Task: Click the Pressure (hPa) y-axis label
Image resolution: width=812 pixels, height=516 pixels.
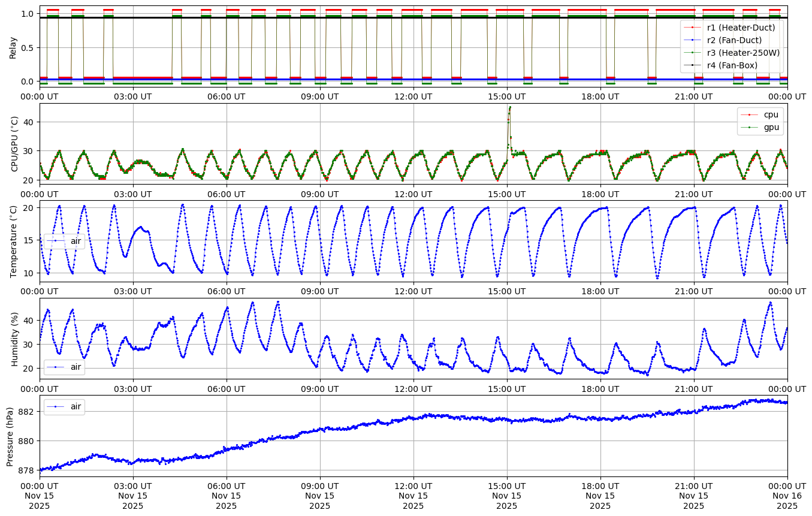Action: point(10,436)
